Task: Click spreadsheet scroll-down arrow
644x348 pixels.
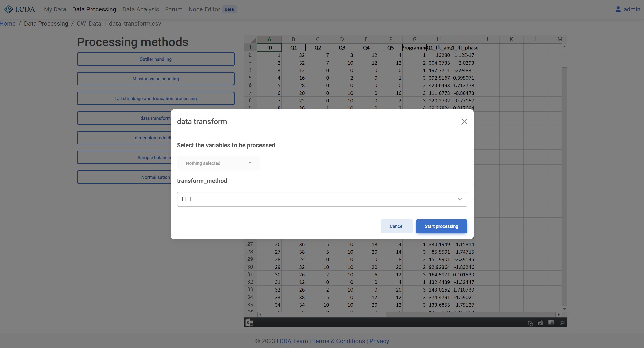Action: [564, 309]
